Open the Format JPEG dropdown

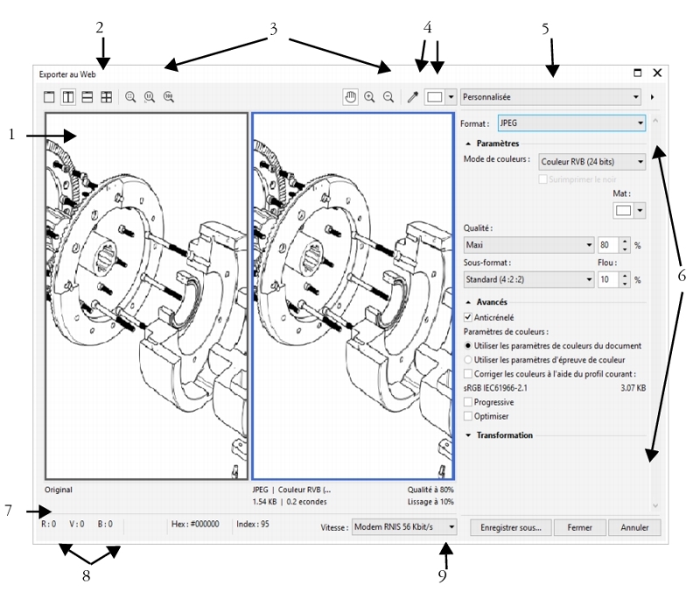pos(572,123)
